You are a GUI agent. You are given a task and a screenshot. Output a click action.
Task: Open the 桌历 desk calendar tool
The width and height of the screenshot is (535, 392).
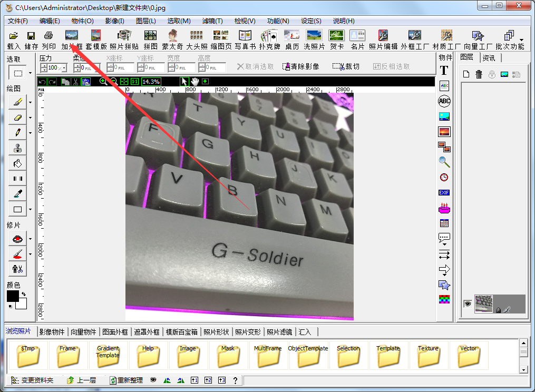point(291,40)
